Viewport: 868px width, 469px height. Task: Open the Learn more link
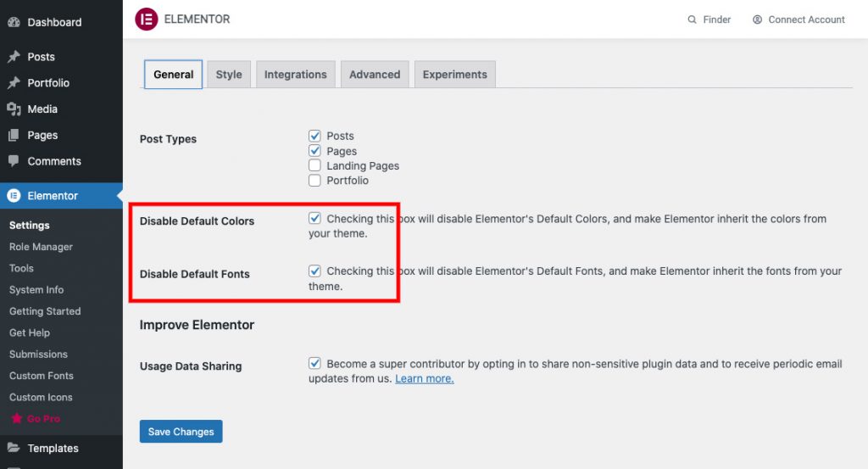[x=425, y=379]
